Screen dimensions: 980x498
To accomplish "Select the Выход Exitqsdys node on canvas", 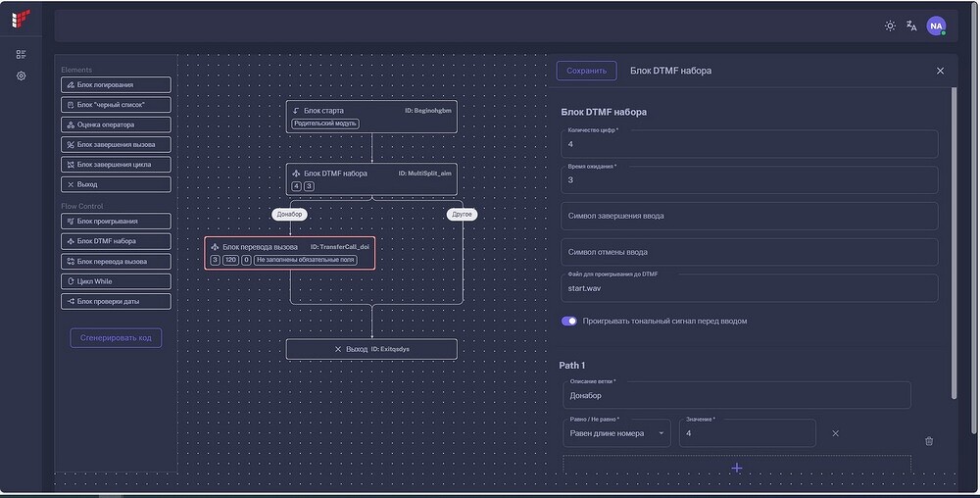I will click(371, 349).
